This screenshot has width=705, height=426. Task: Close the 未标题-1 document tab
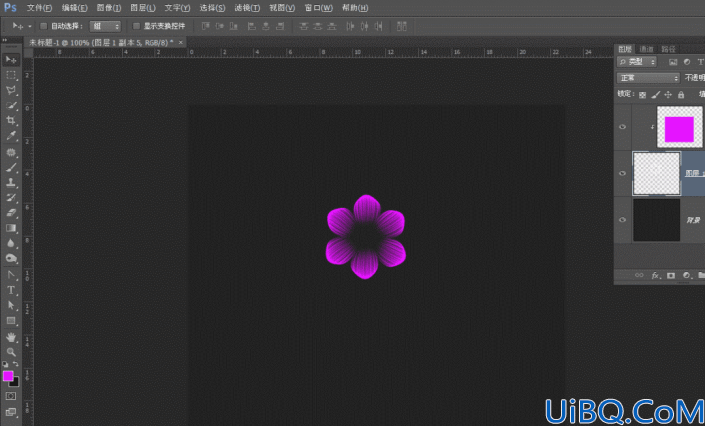(x=181, y=42)
